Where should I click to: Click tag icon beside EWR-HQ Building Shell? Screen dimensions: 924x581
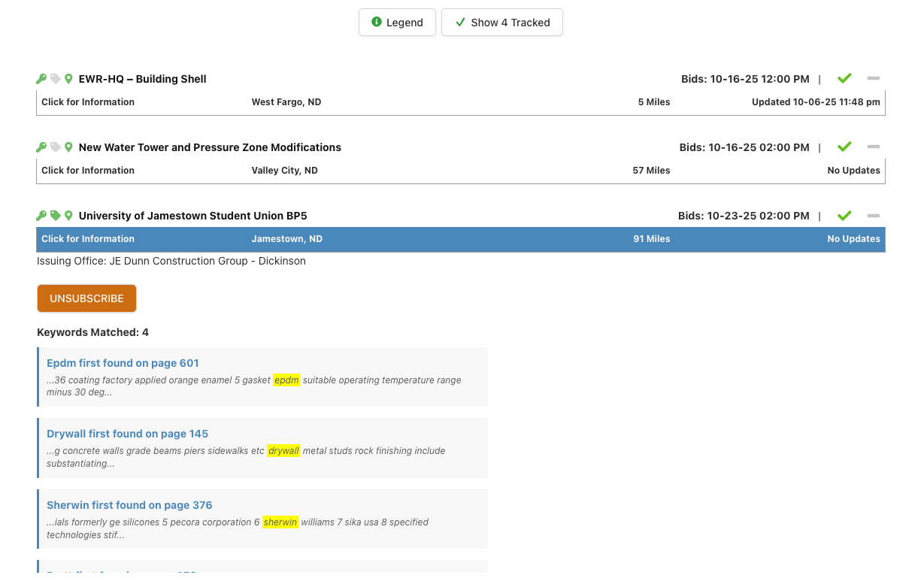click(55, 79)
